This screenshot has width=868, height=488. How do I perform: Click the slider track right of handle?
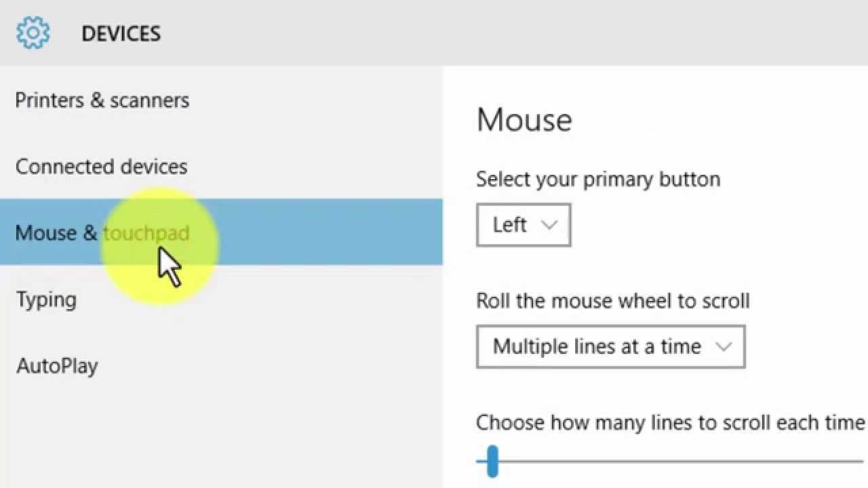tap(678, 461)
